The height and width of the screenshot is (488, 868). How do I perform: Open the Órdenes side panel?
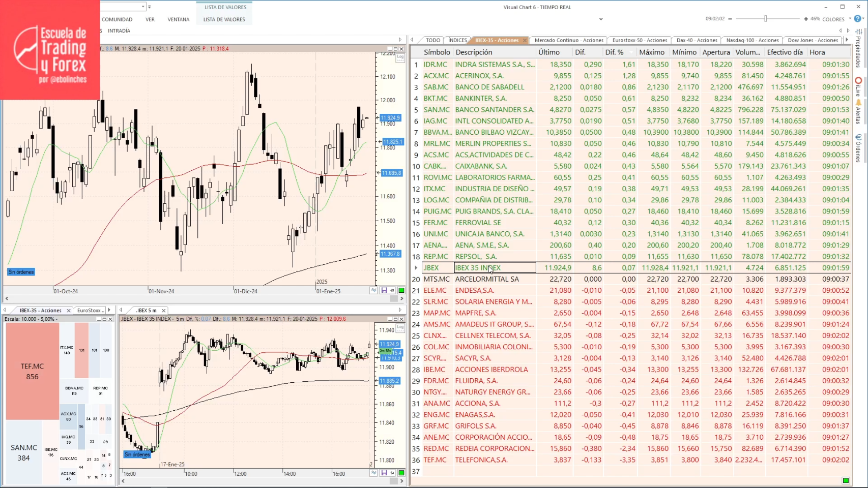tap(858, 148)
